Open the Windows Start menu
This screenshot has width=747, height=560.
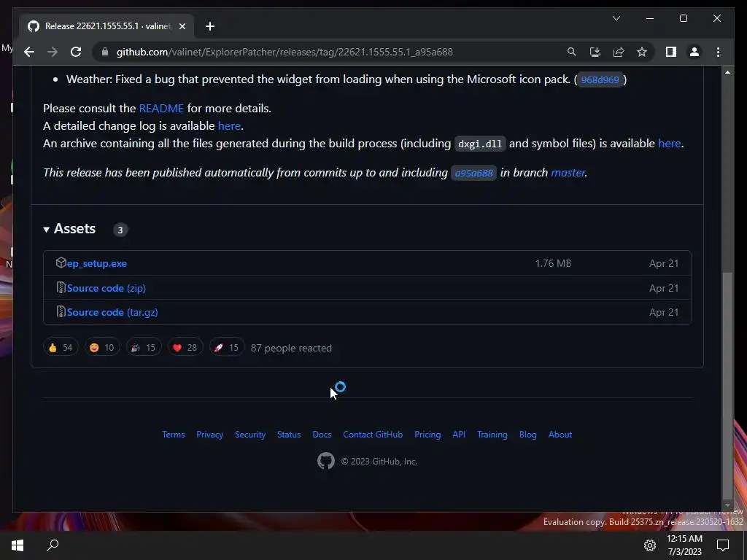click(x=18, y=545)
